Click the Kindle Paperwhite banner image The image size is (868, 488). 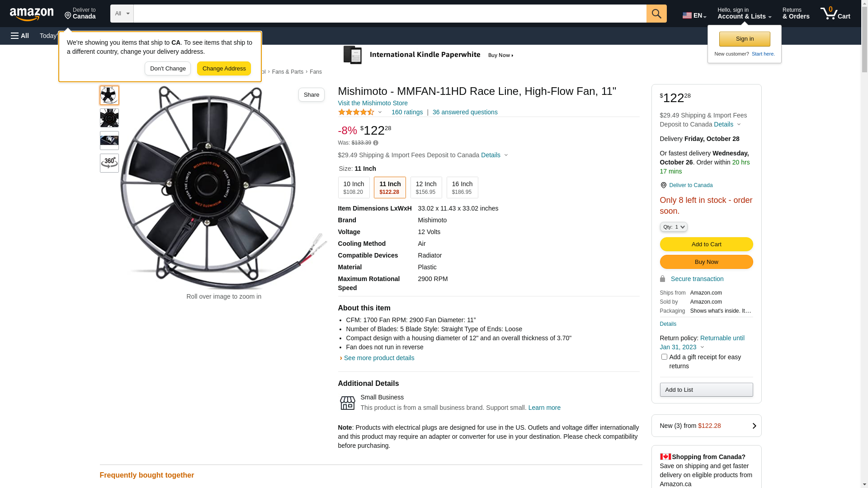[x=429, y=55]
